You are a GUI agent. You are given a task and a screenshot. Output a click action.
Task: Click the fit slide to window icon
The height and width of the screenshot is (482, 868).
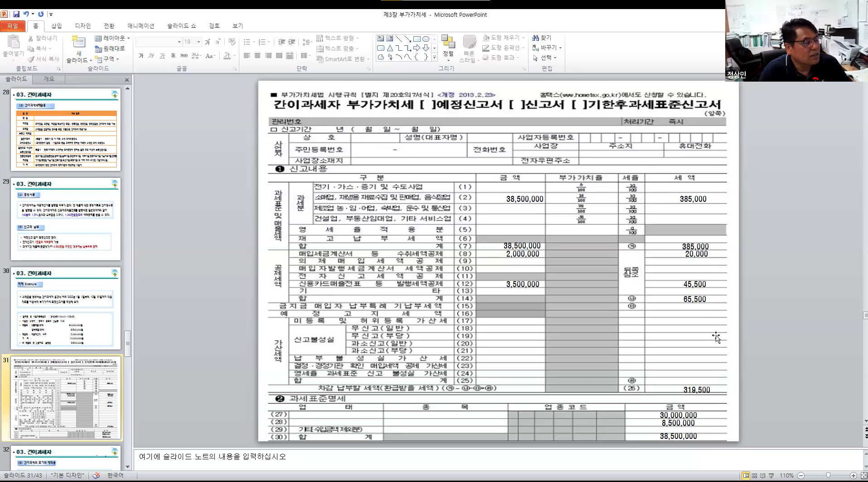(863, 475)
